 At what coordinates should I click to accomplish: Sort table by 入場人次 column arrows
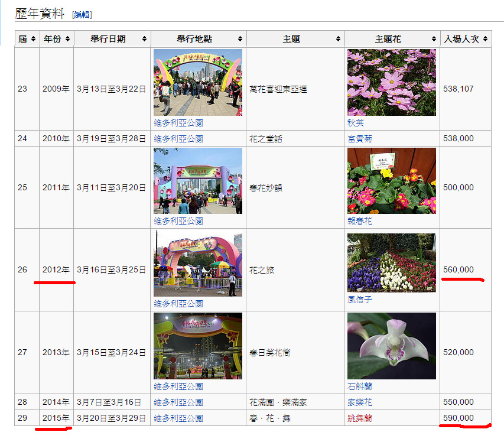point(485,39)
